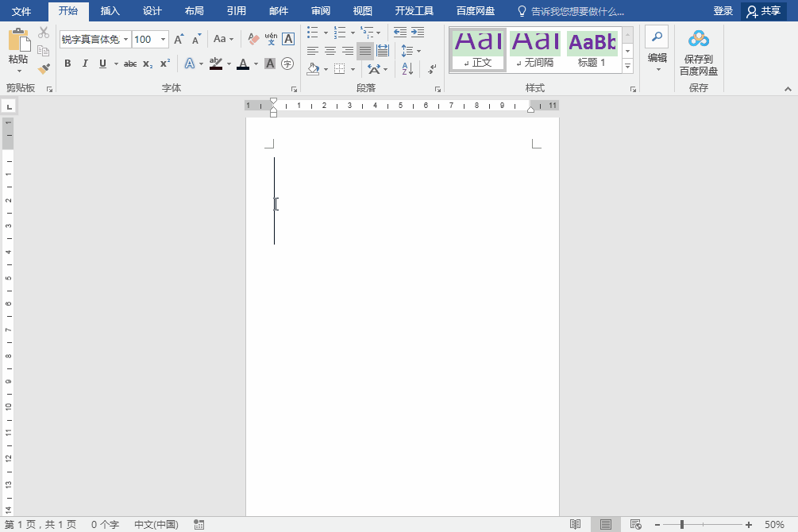Click the 登录 sign-in link
Viewport: 798px width, 532px height.
point(723,11)
